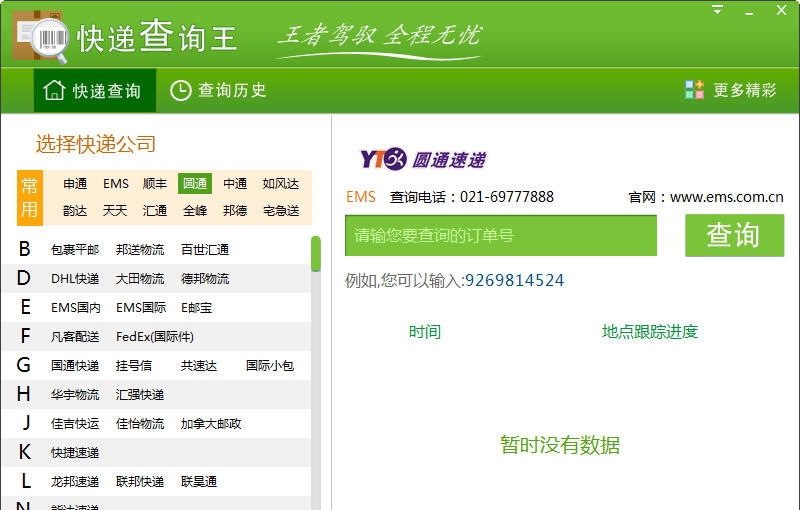800x510 pixels.
Task: Click example number 9269814524
Action: coord(514,280)
